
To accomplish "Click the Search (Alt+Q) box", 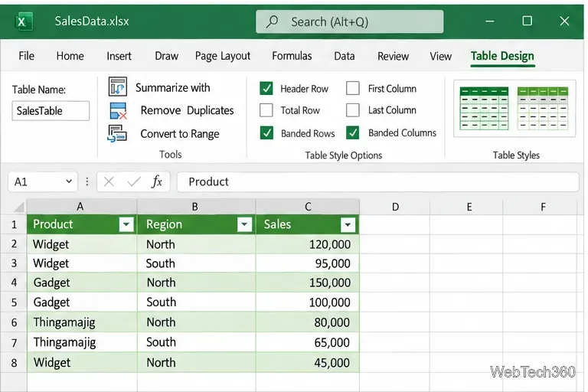I will click(349, 21).
